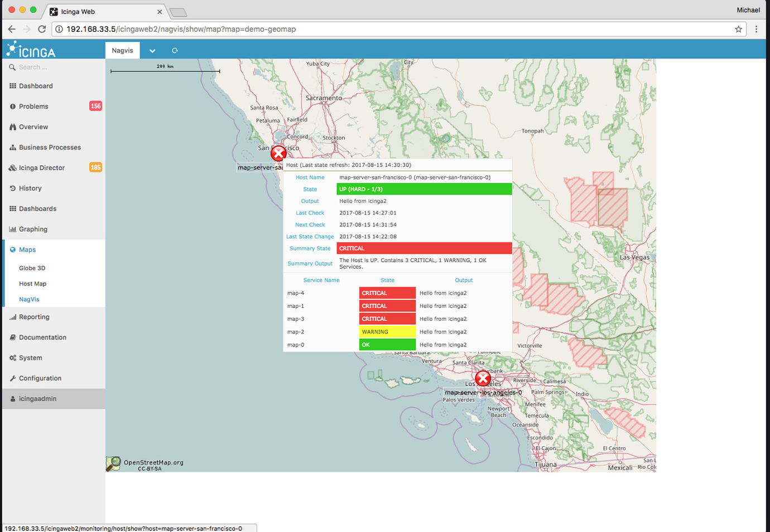Click the Graphing chart icon
This screenshot has width=770, height=532.
click(x=12, y=229)
